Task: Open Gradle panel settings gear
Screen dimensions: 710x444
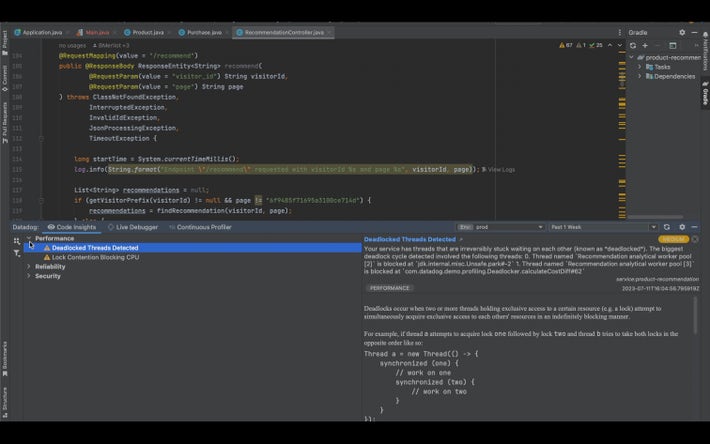Action: (x=683, y=32)
